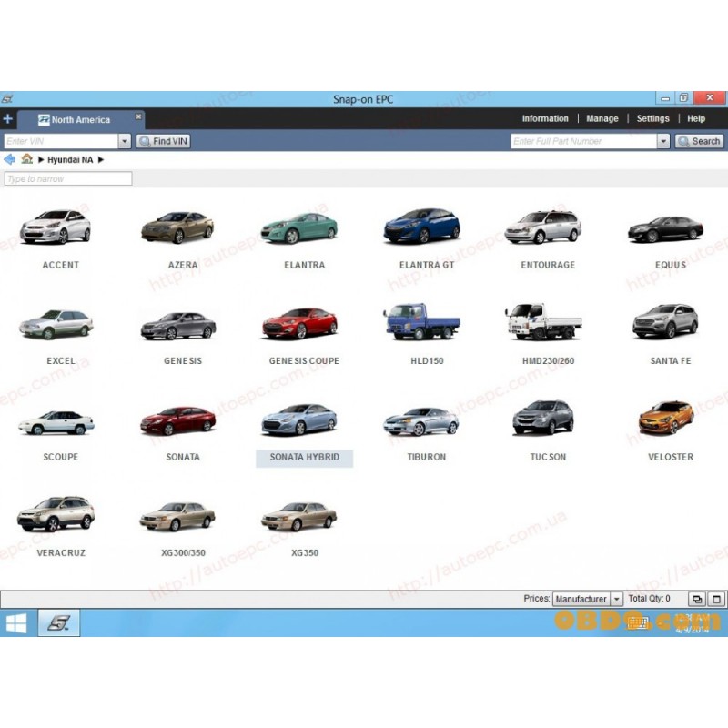728x728 pixels.
Task: Select the red Sonata car image
Action: (177, 420)
